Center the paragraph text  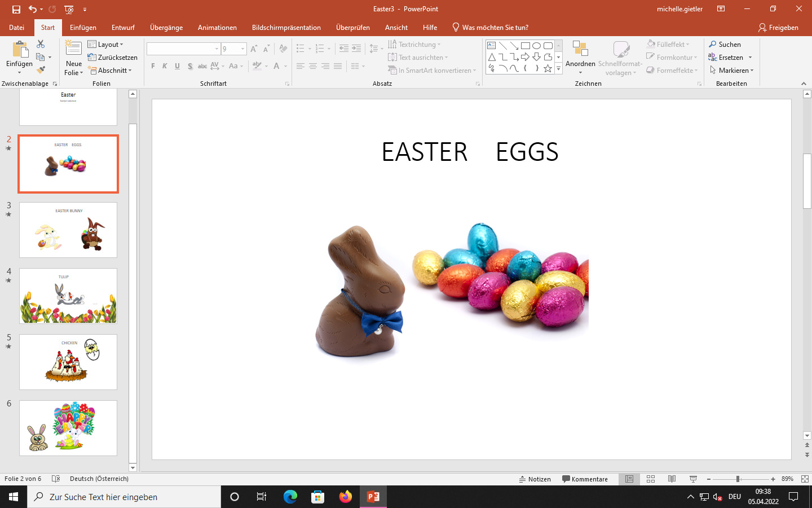(x=313, y=66)
